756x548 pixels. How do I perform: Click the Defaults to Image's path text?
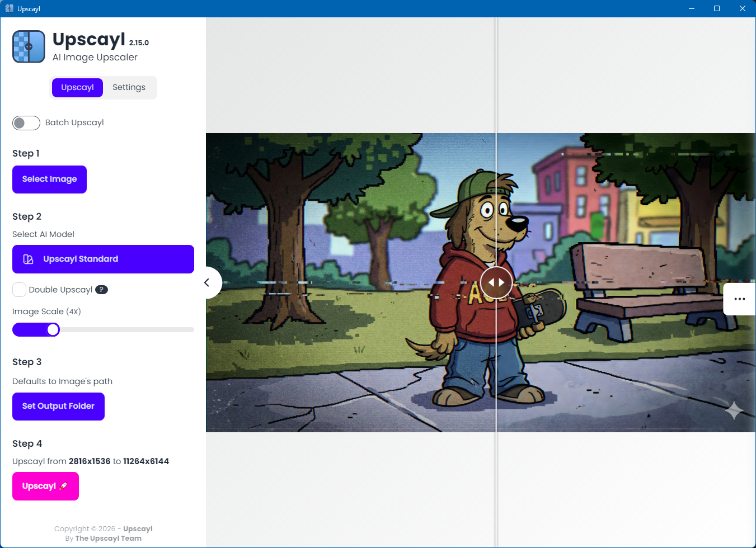[62, 382]
